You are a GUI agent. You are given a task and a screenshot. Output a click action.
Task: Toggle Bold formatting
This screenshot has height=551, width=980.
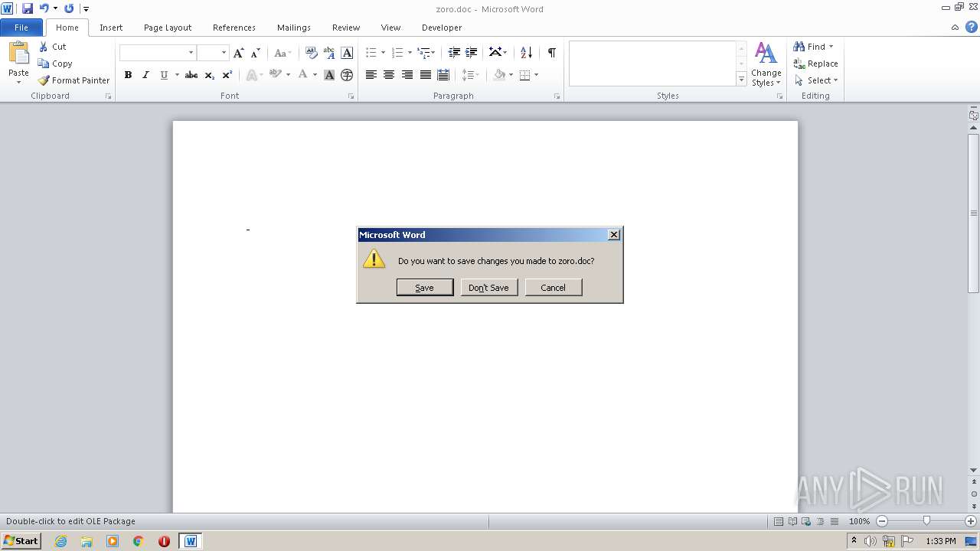[128, 75]
